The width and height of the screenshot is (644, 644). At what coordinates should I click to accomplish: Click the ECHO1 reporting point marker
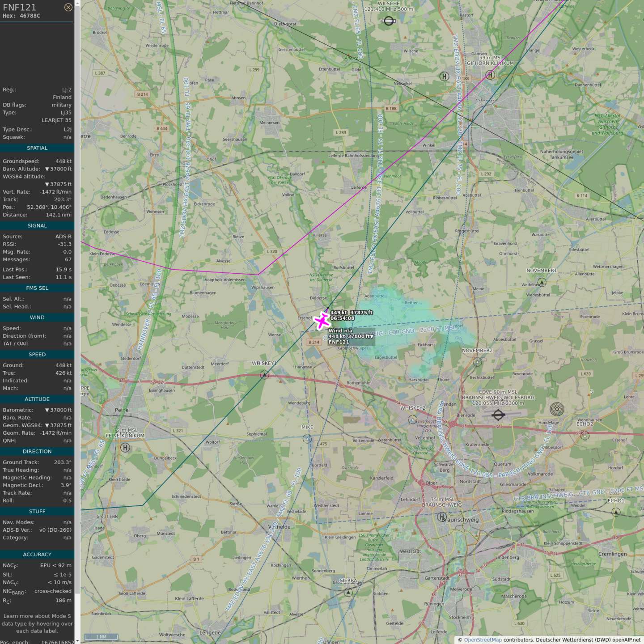point(616,512)
